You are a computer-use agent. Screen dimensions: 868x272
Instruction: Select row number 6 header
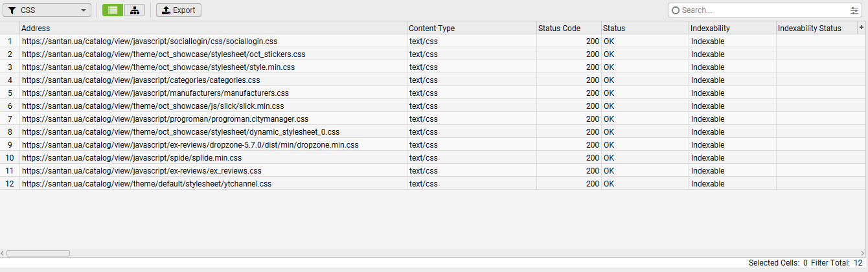click(10, 106)
